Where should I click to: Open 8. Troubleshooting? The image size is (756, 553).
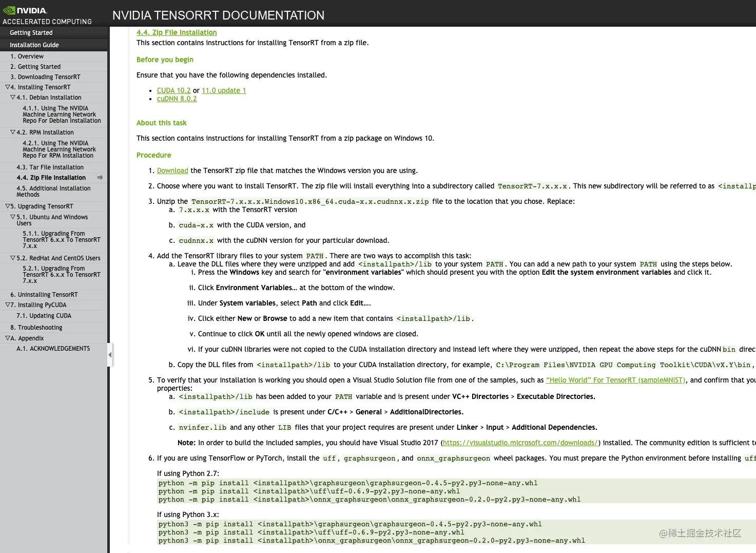(x=36, y=328)
